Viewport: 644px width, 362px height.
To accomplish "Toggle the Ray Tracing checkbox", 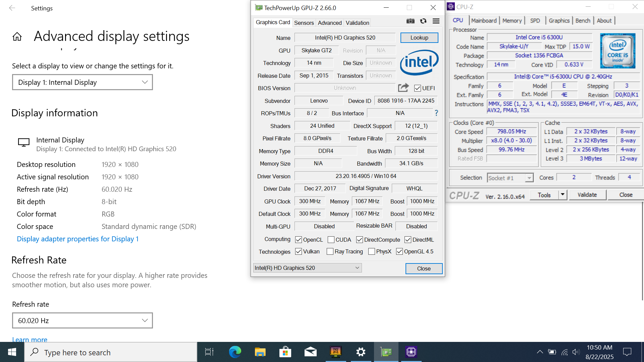I will pyautogui.click(x=330, y=251).
